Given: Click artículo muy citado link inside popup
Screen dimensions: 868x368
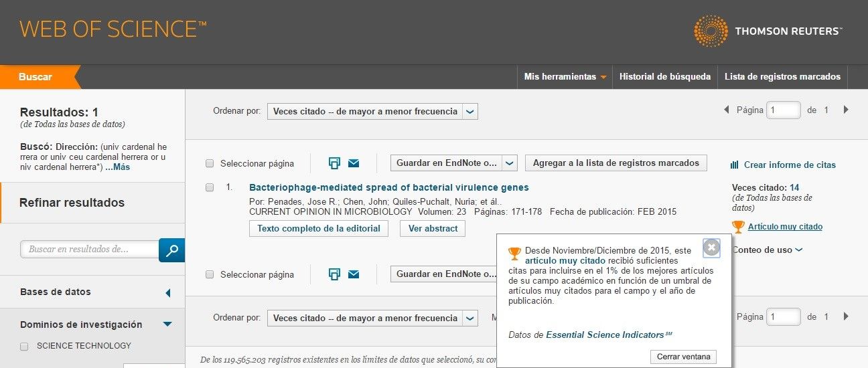Looking at the screenshot, I should 565,260.
